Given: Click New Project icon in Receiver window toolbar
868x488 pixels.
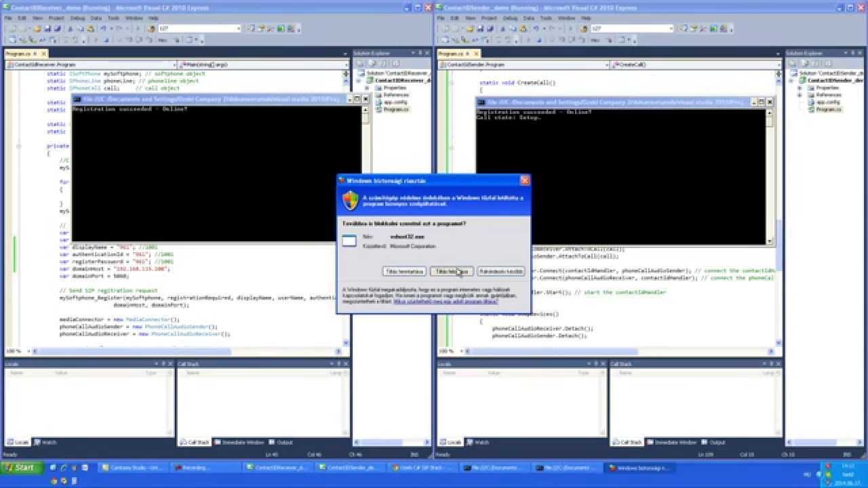Looking at the screenshot, I should point(13,28).
